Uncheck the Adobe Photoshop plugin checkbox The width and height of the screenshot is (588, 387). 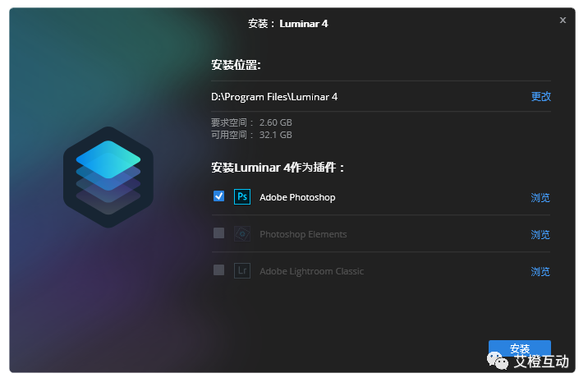[x=218, y=196]
